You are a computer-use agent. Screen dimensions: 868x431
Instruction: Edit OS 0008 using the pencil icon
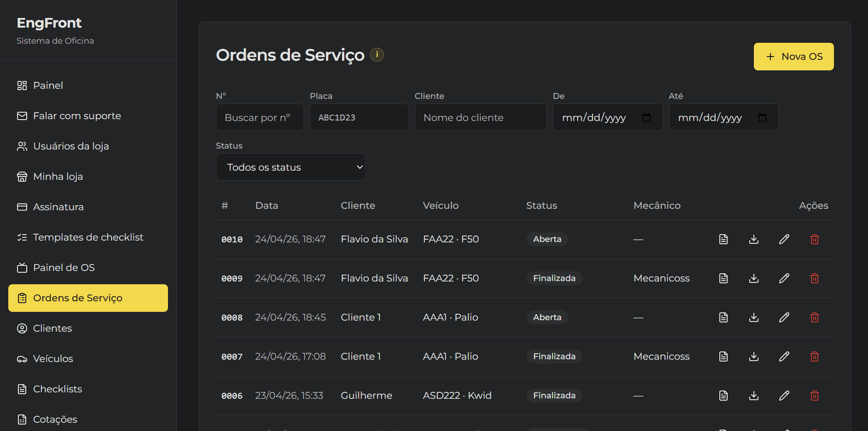tap(784, 317)
